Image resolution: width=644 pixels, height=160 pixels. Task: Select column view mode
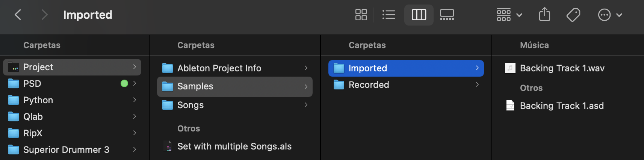point(419,15)
